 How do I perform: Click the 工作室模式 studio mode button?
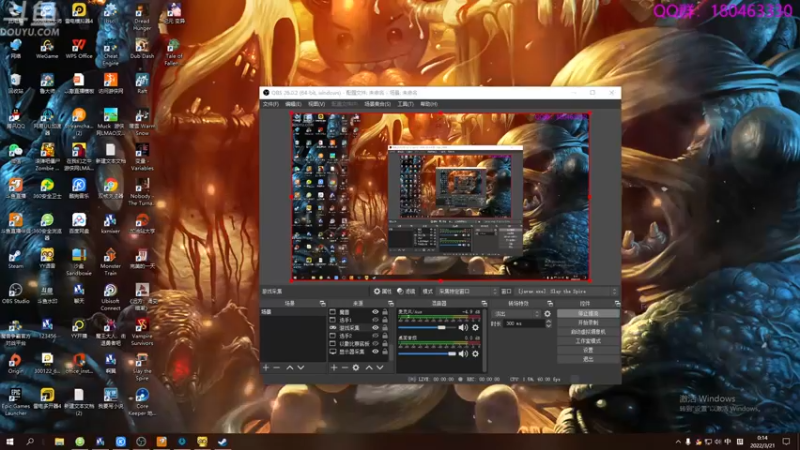click(x=588, y=341)
